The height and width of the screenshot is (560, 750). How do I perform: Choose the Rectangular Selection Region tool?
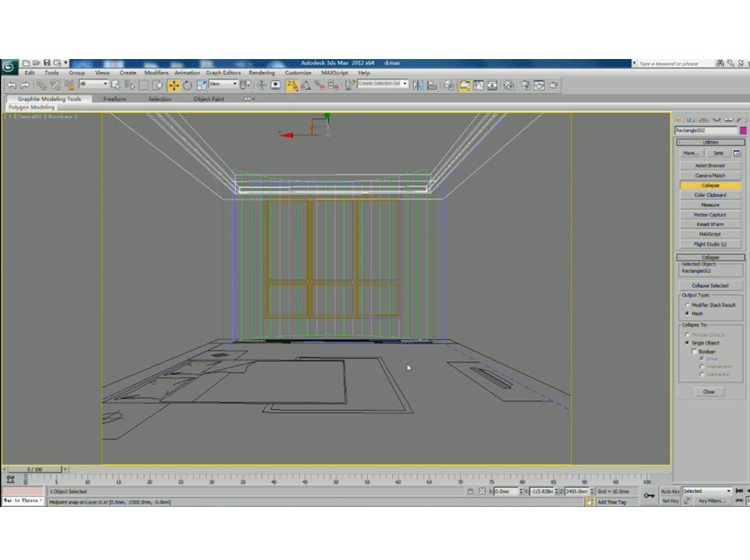(x=143, y=85)
